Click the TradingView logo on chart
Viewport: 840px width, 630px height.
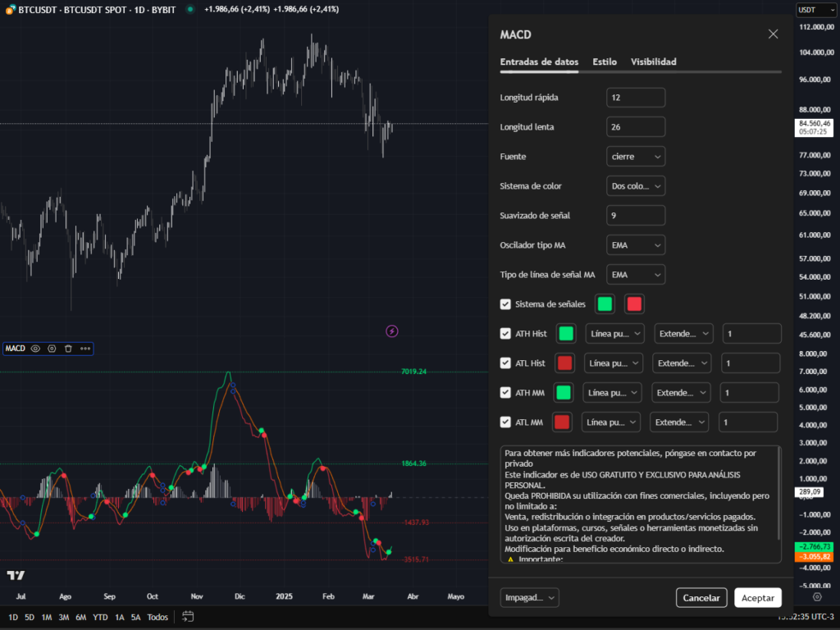click(16, 575)
